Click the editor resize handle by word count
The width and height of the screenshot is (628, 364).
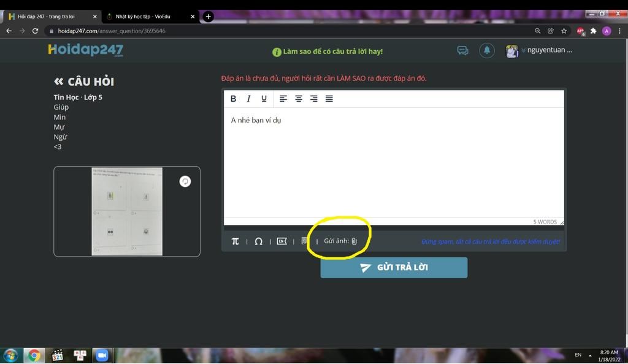tap(562, 222)
